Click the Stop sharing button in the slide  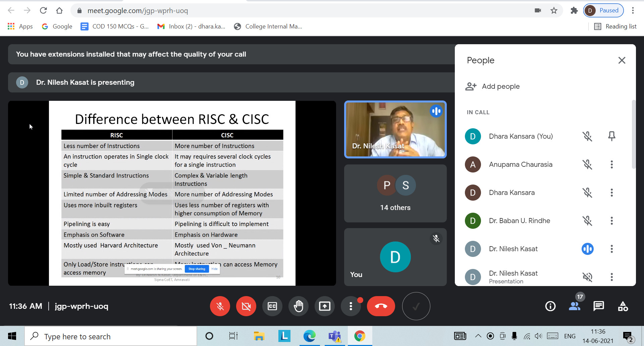coord(197,269)
